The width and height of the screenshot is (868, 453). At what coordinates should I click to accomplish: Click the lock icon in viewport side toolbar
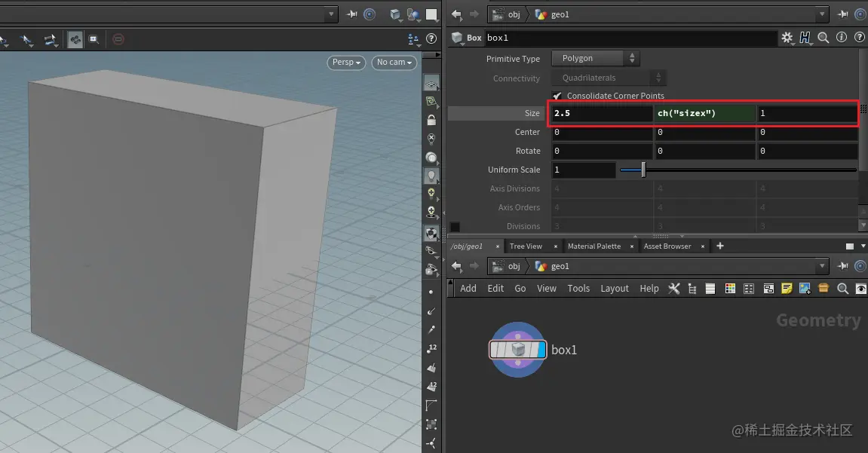[x=431, y=120]
